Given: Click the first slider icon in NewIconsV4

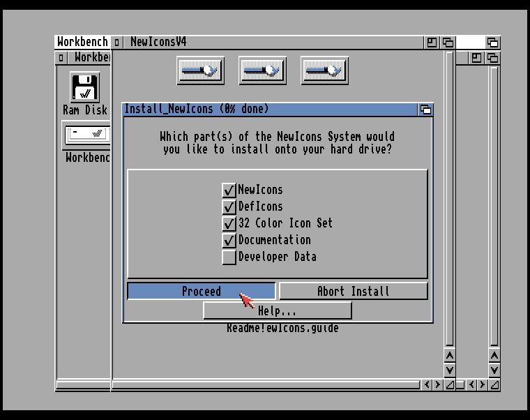Looking at the screenshot, I should click(x=200, y=70).
